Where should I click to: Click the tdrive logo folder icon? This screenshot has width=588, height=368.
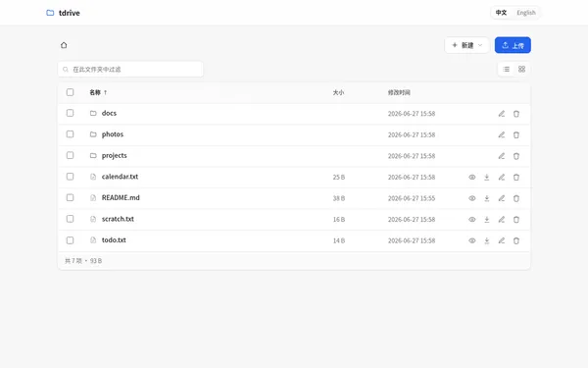[x=50, y=13]
